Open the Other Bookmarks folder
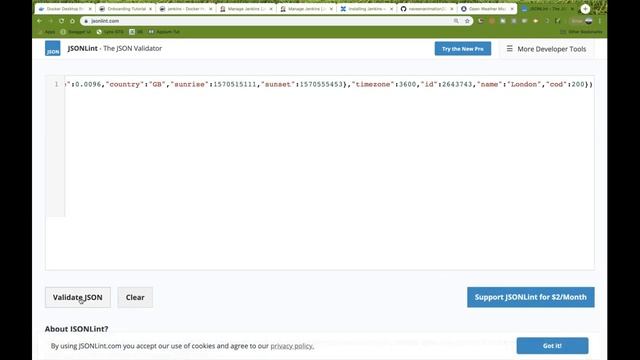640x360 pixels. [582, 32]
